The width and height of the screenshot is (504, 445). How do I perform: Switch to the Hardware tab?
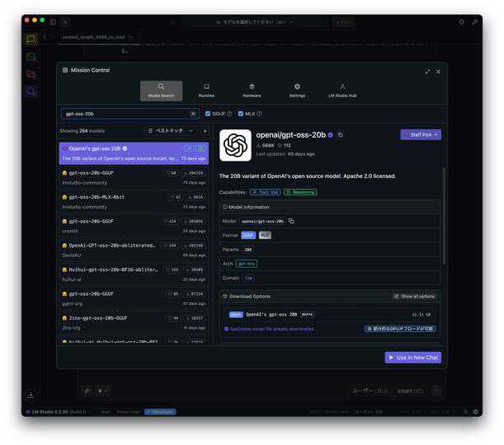[x=252, y=90]
